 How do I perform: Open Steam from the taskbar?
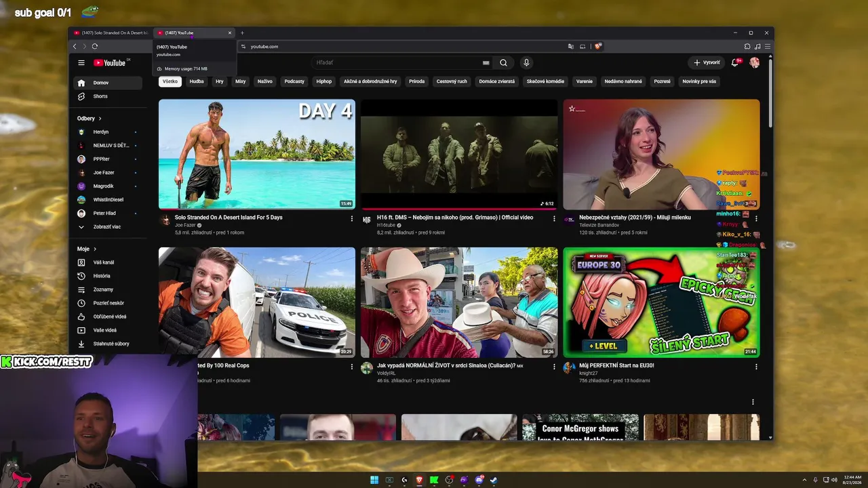(x=494, y=481)
